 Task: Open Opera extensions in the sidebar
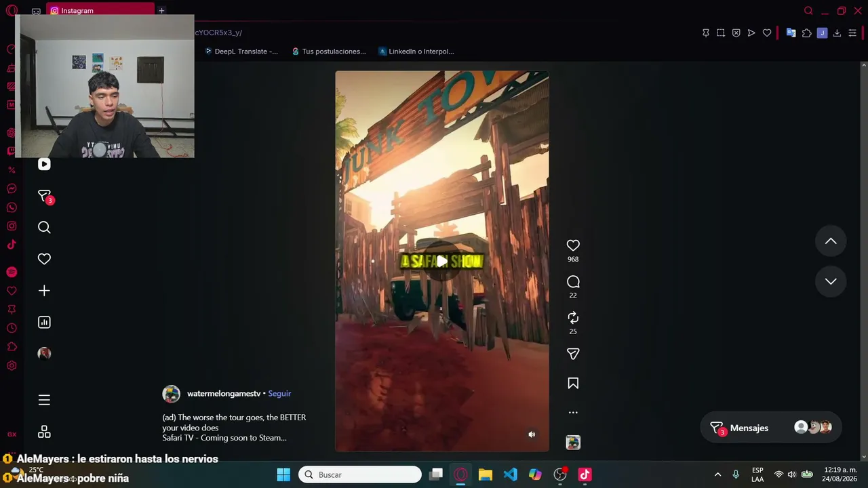coord(12,347)
